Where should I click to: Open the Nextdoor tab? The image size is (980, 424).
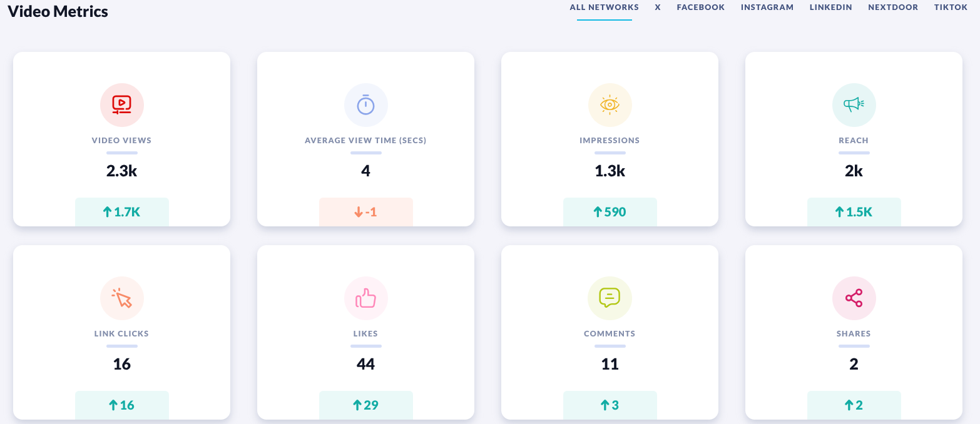(892, 8)
